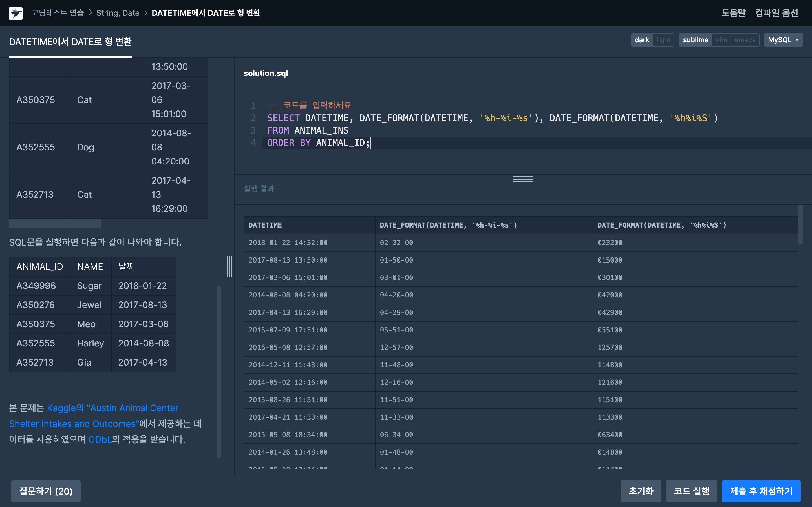Image resolution: width=812 pixels, height=507 pixels.
Task: Go to 코딩테스트 연습 breadcrumb link
Action: pos(58,13)
